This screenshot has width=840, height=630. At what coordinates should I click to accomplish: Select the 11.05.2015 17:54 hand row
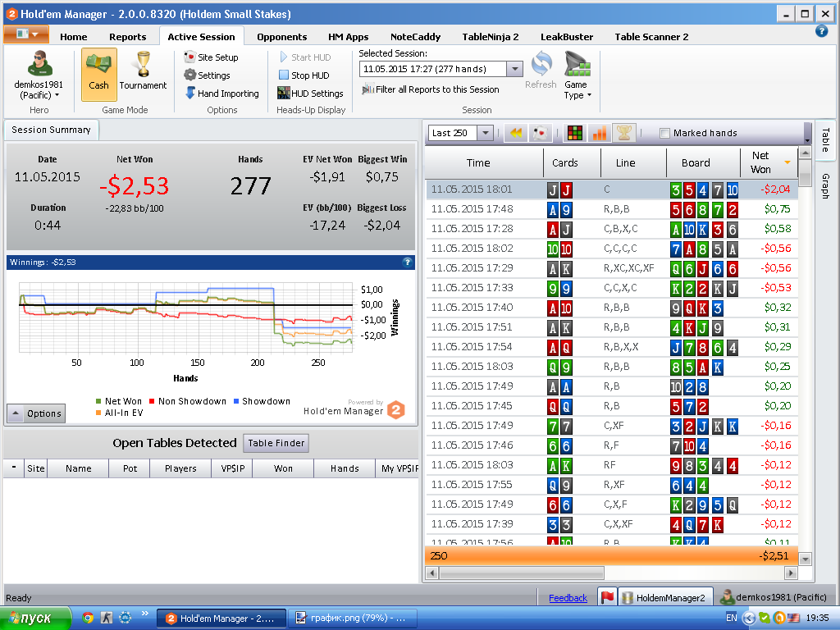[612, 347]
